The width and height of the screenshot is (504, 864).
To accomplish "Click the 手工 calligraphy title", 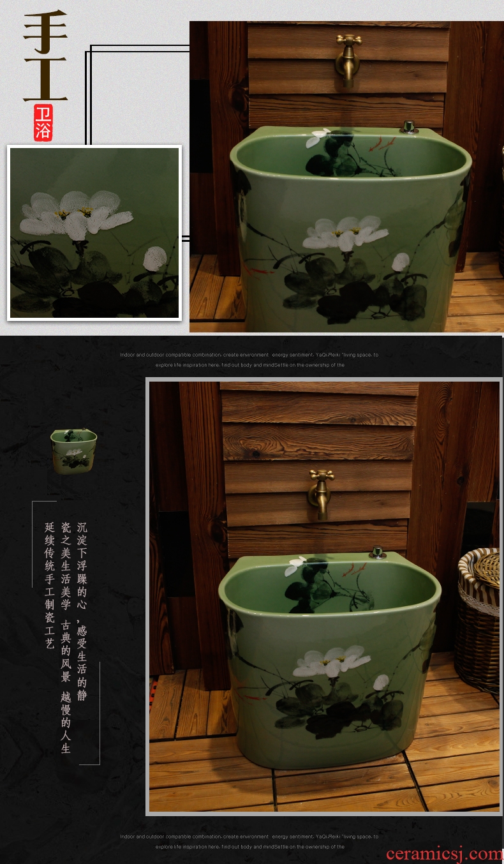I will coord(45,56).
